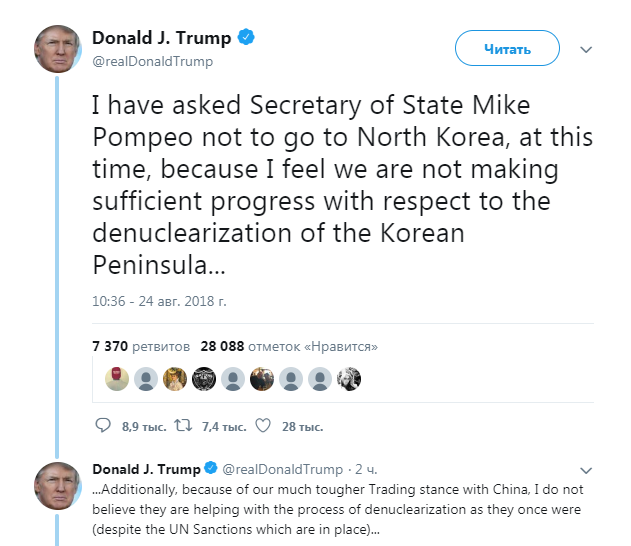Viewport: 631px width, 546px height.
Task: Expand the chevron menu on the second tweet
Action: [x=588, y=468]
